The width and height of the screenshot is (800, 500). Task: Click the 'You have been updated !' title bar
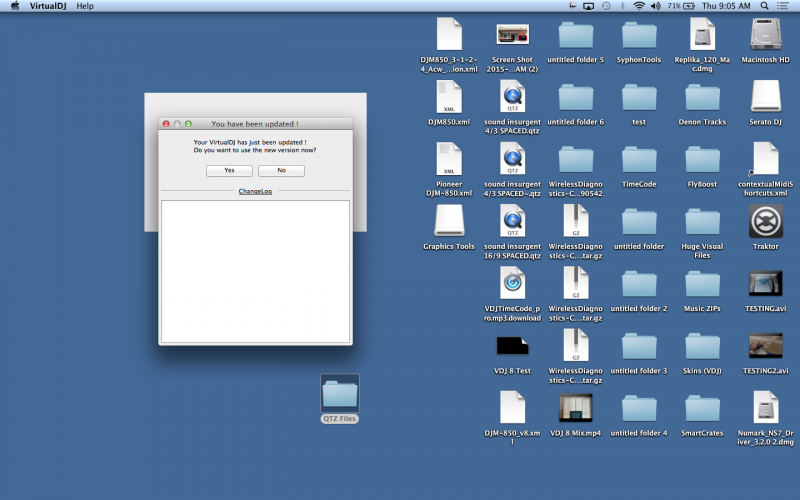coord(255,124)
